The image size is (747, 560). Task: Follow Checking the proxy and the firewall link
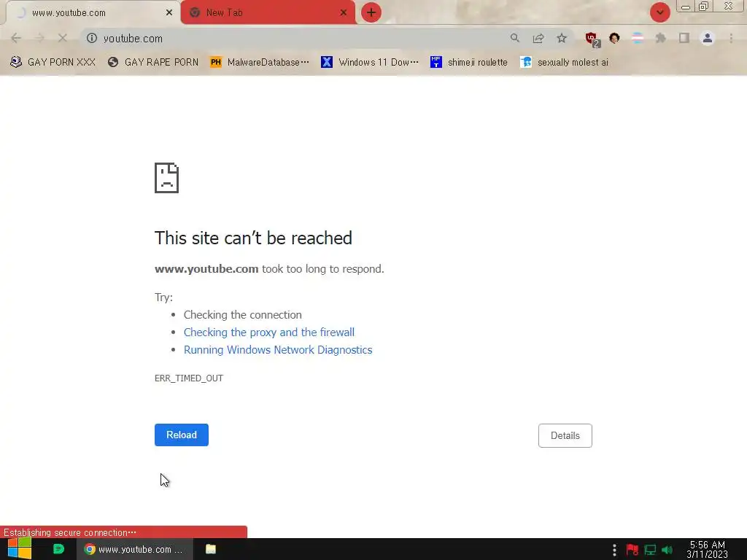click(269, 332)
